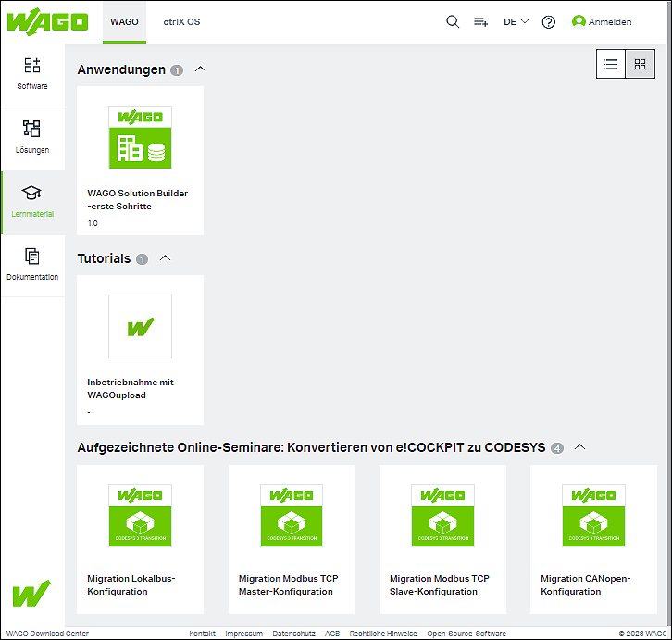The height and width of the screenshot is (640, 672).
Task: Switch to list view
Action: pyautogui.click(x=611, y=64)
